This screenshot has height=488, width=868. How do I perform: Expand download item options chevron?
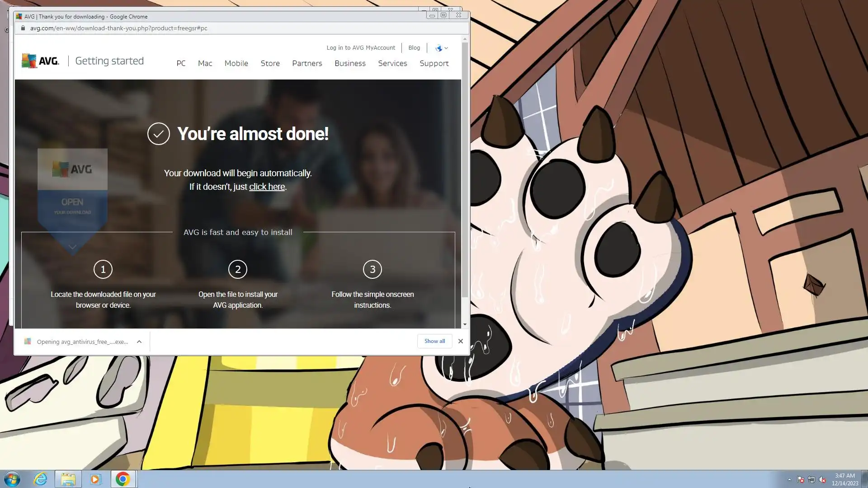point(139,342)
